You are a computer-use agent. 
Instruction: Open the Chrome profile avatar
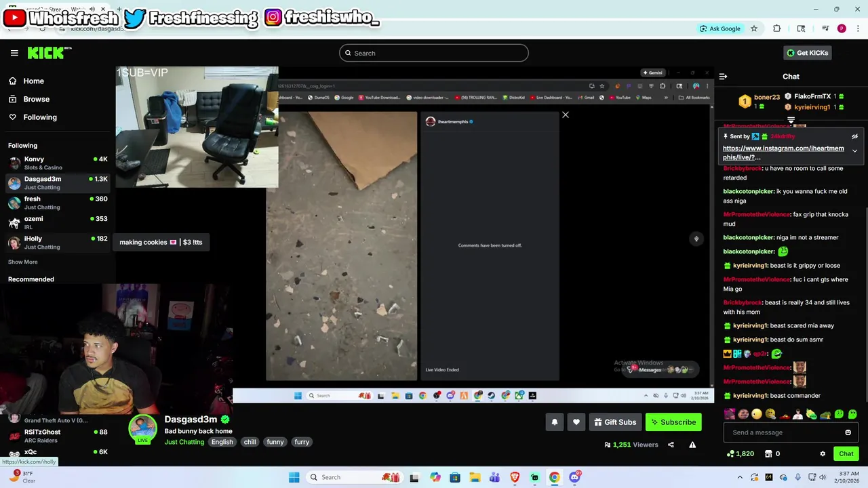tap(842, 28)
